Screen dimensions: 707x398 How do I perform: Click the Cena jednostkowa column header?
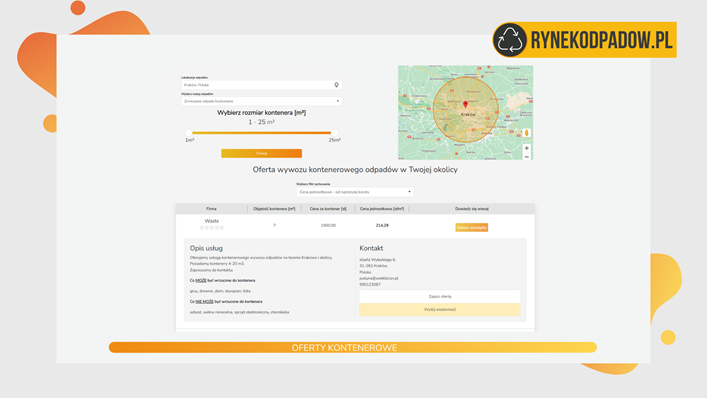(382, 209)
